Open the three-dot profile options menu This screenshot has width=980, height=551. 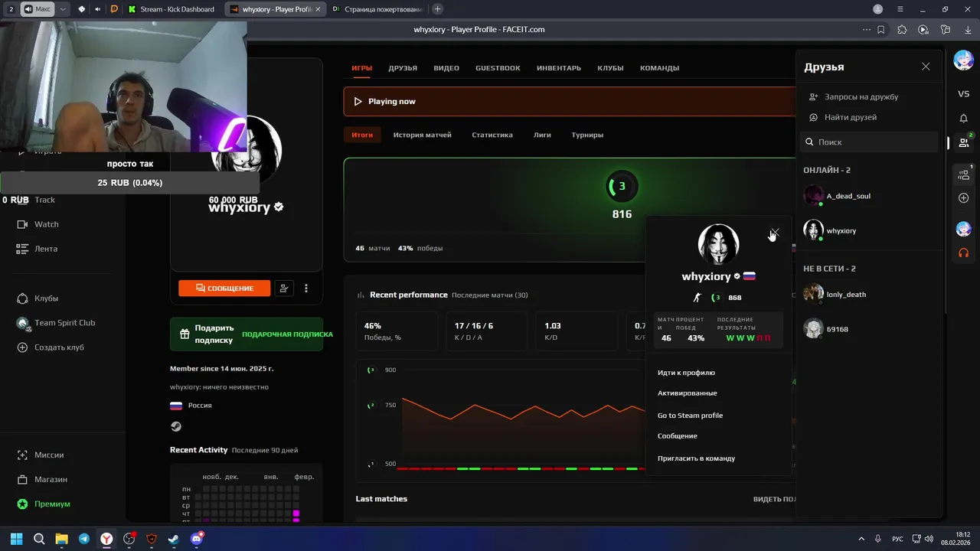306,289
